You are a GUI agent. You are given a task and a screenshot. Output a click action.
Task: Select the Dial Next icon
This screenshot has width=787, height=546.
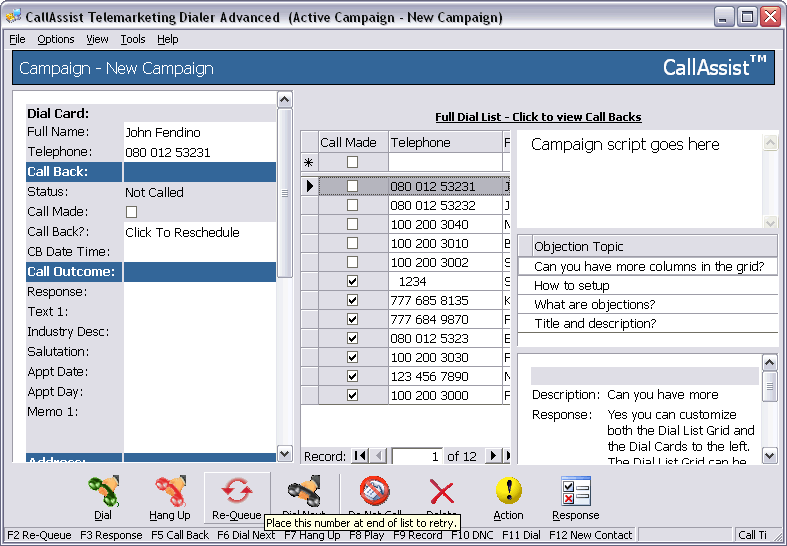point(303,490)
